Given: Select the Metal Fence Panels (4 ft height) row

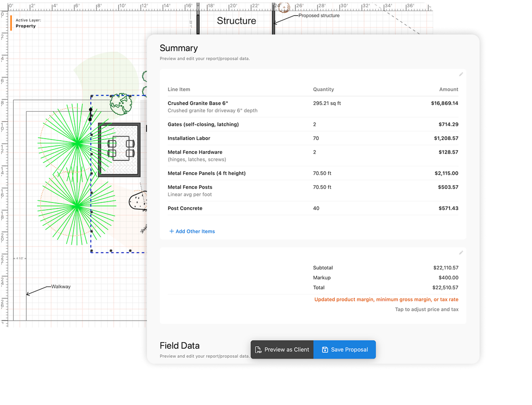Looking at the screenshot, I should (x=313, y=173).
